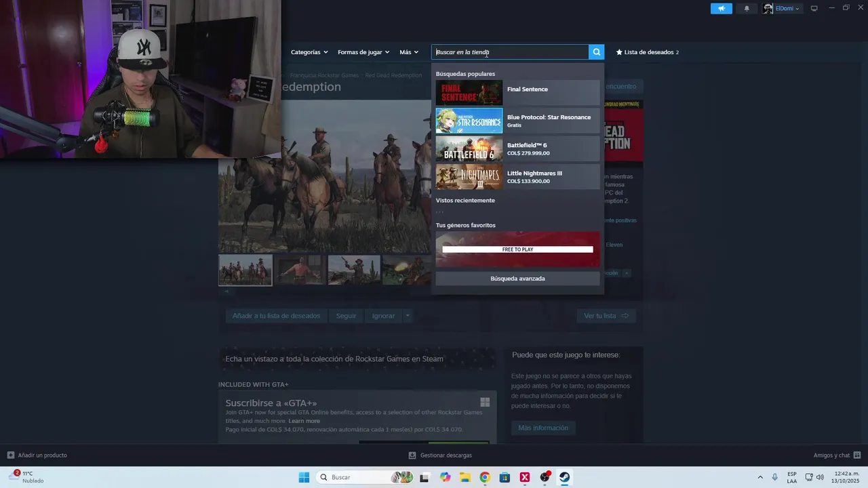Click Más información button
868x488 pixels.
coord(543,428)
